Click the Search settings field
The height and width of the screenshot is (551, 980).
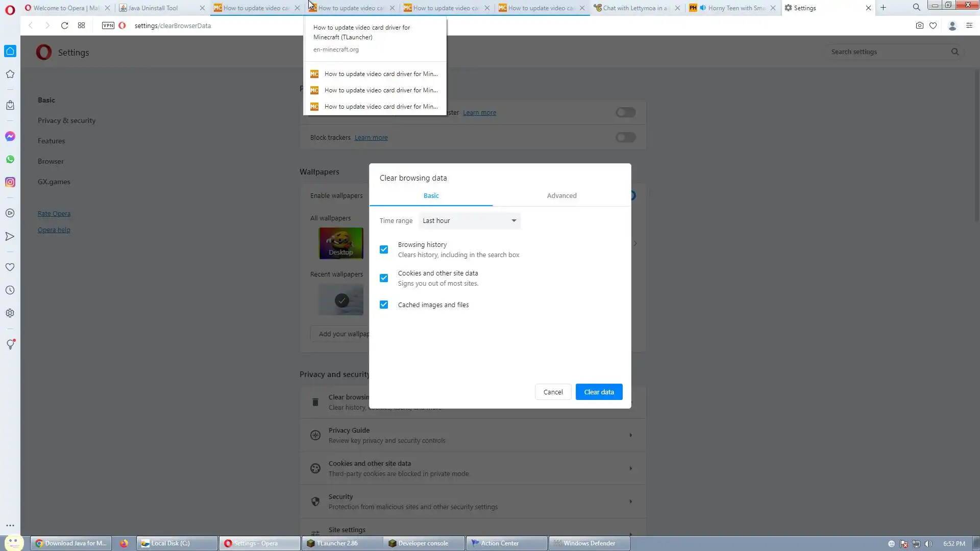pos(888,52)
